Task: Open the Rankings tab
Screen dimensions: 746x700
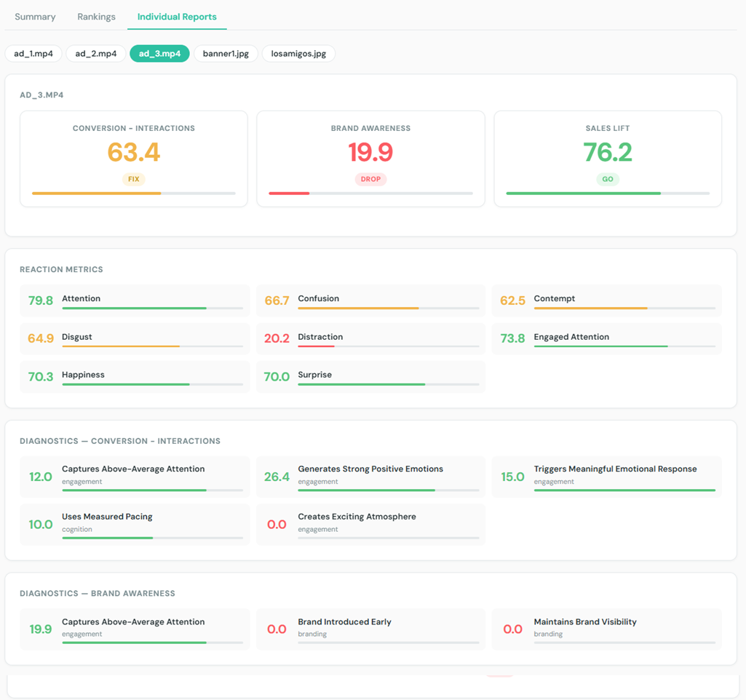Action: [96, 17]
